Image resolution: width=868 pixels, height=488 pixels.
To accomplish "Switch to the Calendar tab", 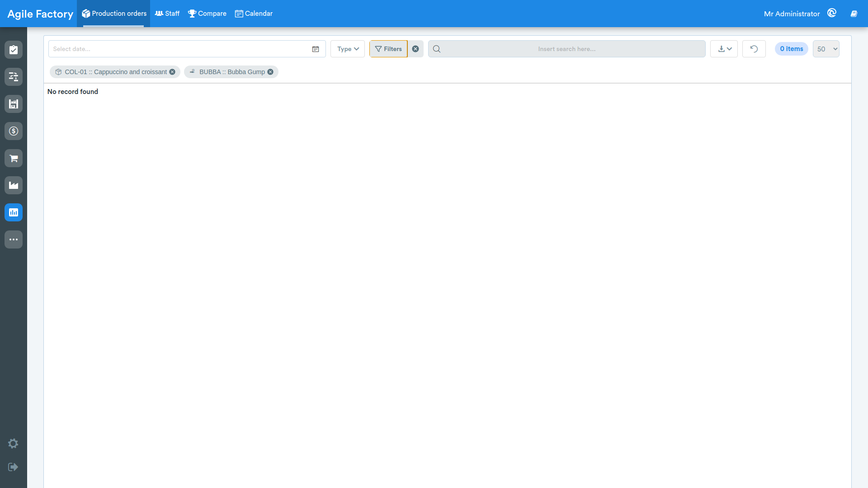I will (x=254, y=14).
